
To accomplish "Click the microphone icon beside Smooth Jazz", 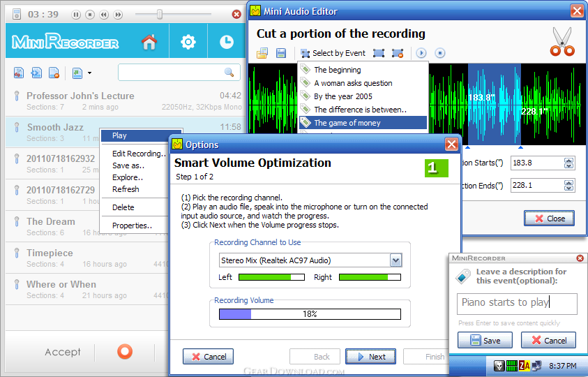I will click(17, 128).
